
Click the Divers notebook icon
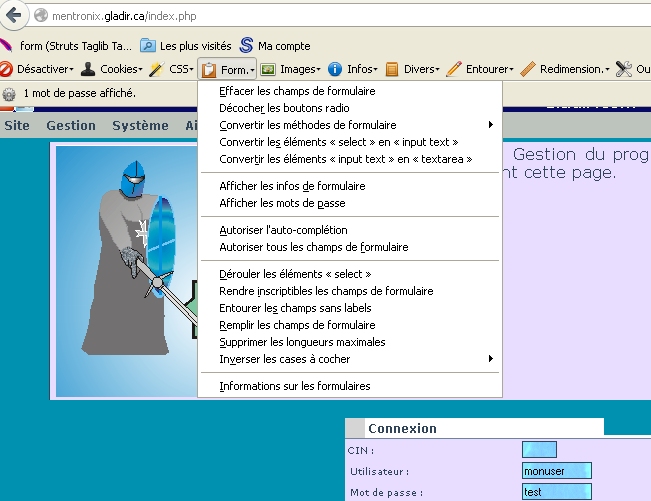tap(392, 69)
